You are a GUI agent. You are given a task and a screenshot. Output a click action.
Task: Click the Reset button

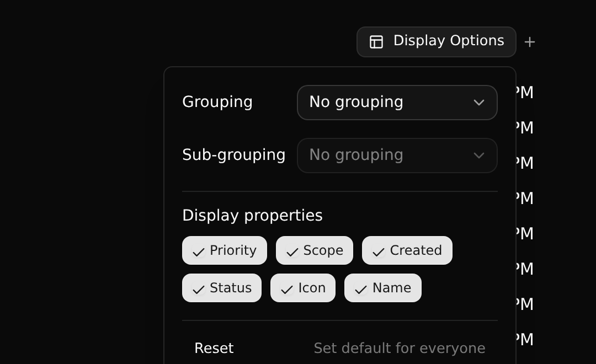tap(214, 348)
